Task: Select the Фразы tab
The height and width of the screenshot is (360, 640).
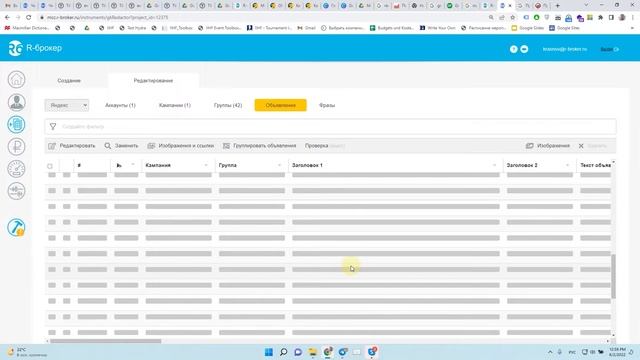Action: [x=327, y=105]
